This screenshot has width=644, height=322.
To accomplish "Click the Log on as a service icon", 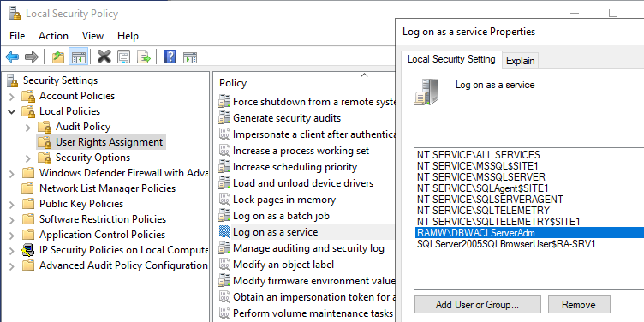I will click(x=224, y=232).
